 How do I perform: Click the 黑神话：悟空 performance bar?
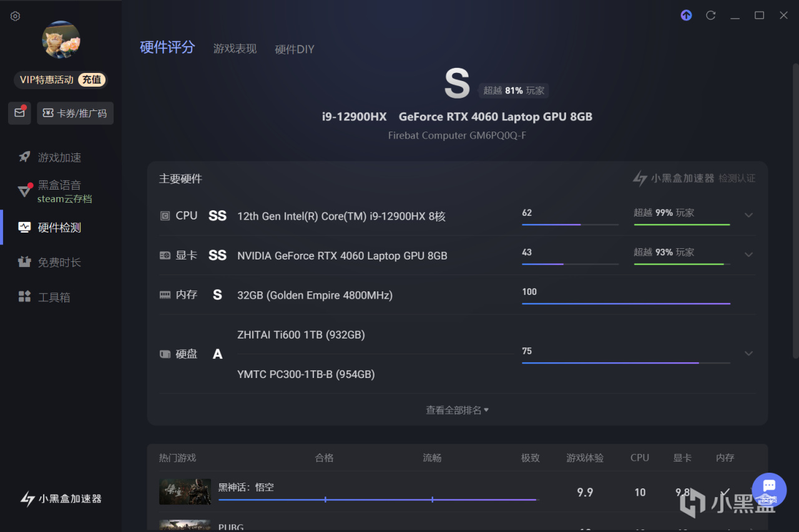click(x=378, y=500)
